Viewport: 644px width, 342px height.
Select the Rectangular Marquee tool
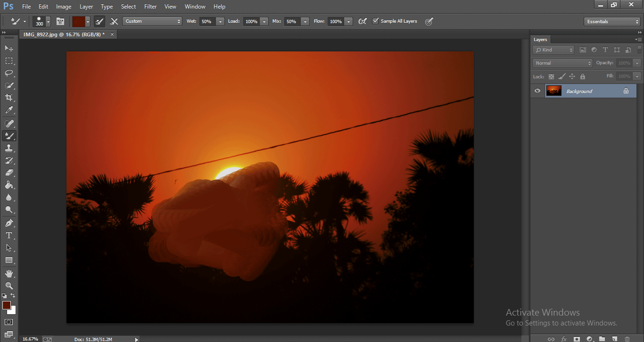coord(9,60)
